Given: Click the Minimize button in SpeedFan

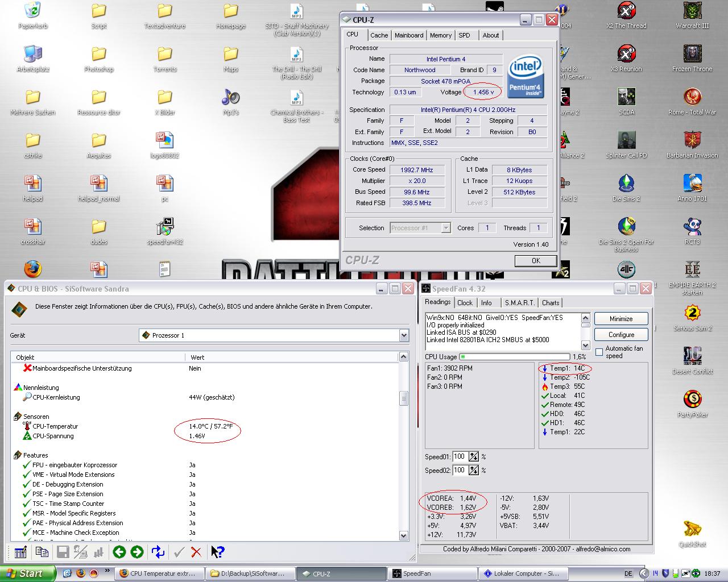Looking at the screenshot, I should tap(621, 319).
